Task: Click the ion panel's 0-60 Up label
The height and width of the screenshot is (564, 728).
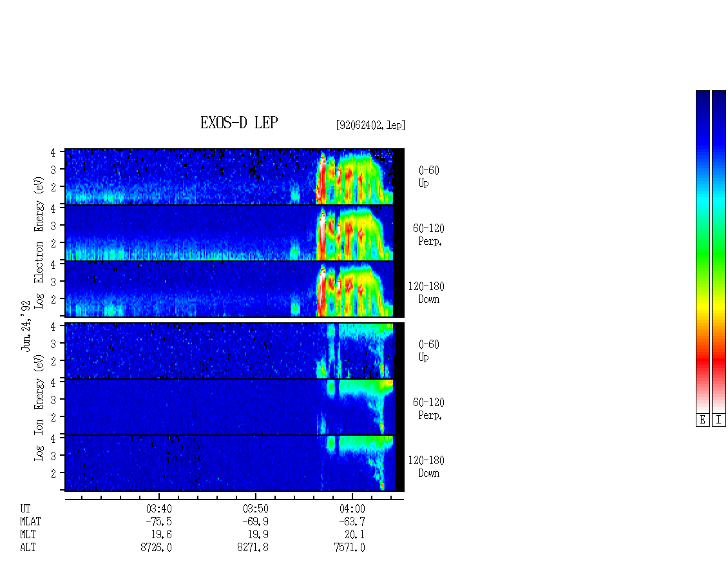Action: (428, 351)
